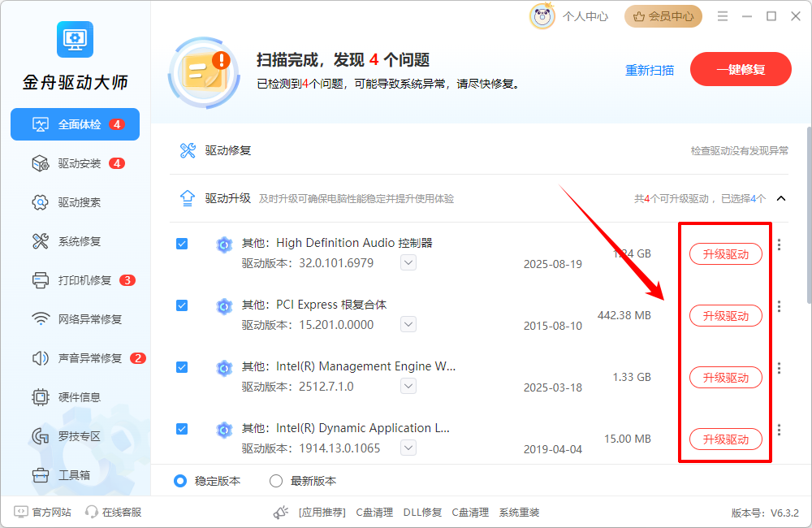Click the 驱动修复 wrench icon
The height and width of the screenshot is (528, 812).
[x=188, y=150]
